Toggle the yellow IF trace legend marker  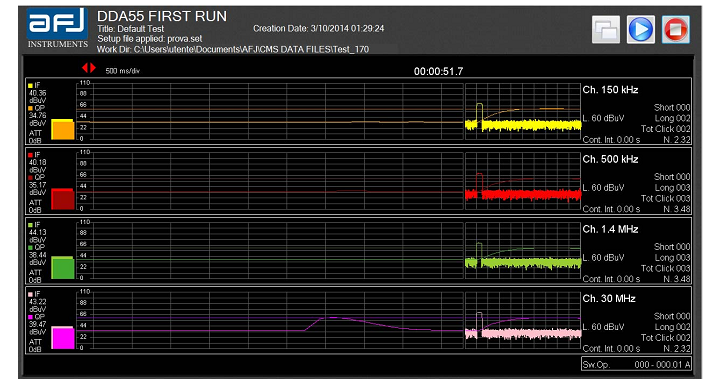click(x=31, y=85)
